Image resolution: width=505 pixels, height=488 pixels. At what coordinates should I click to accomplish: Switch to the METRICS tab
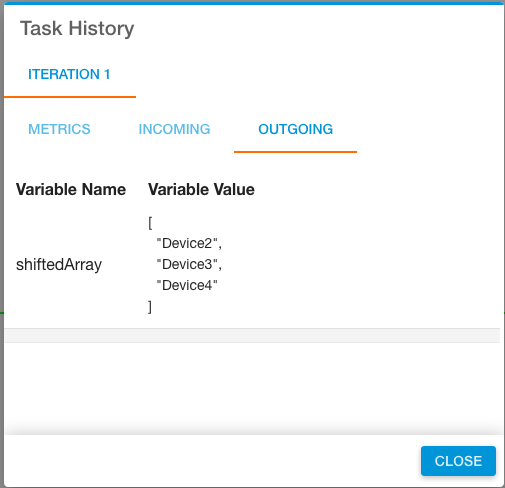[x=59, y=129]
